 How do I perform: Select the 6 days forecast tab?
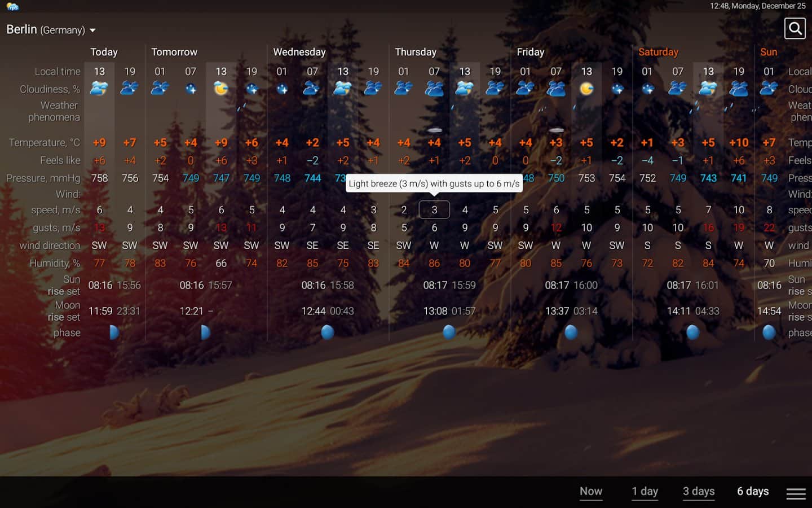(752, 492)
